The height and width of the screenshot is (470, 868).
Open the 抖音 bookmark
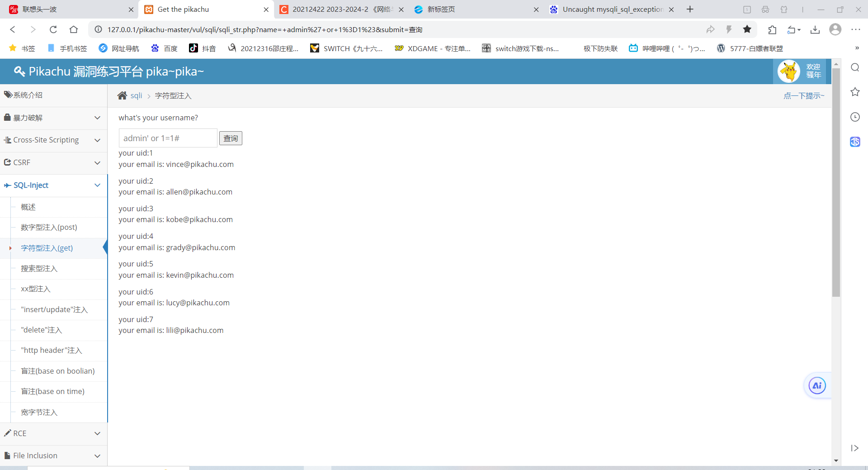(203, 48)
